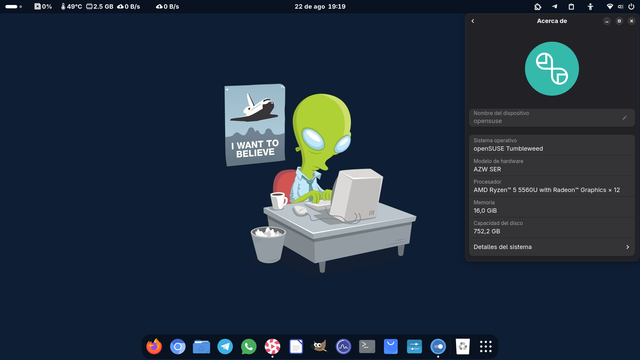Click the 49°C temperature indicator
Image resolution: width=640 pixels, height=360 pixels.
(71, 7)
